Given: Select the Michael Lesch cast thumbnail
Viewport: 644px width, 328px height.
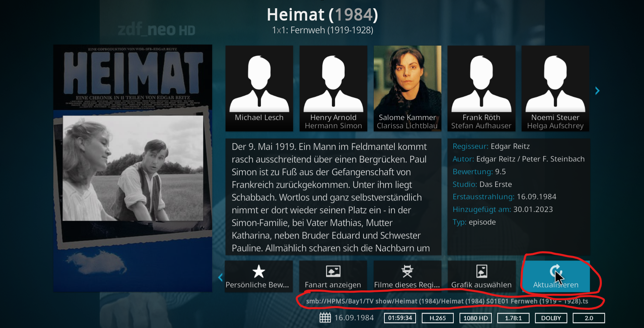Looking at the screenshot, I should (x=259, y=88).
